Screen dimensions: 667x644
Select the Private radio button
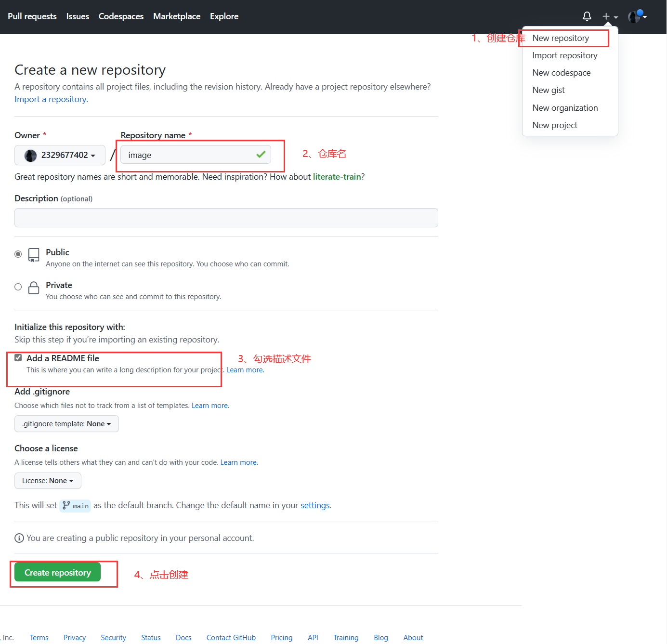(x=18, y=287)
